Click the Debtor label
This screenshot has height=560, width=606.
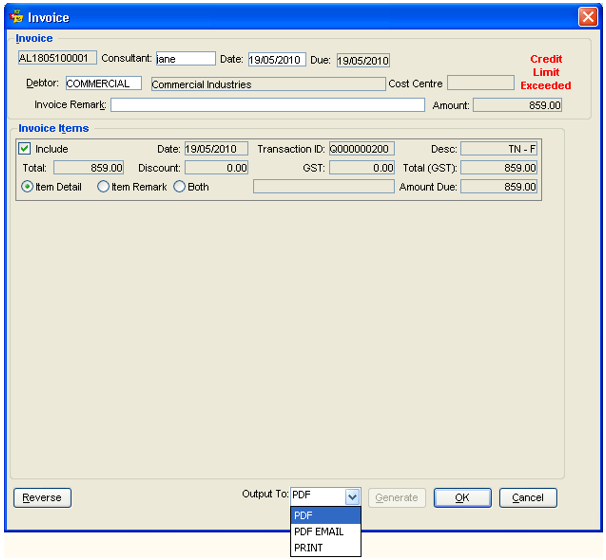42,83
